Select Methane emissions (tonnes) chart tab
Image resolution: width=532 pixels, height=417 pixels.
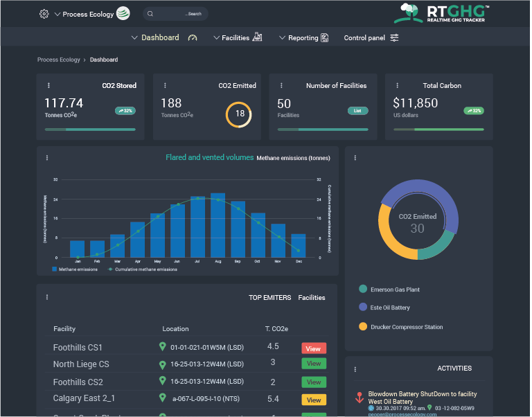(293, 158)
